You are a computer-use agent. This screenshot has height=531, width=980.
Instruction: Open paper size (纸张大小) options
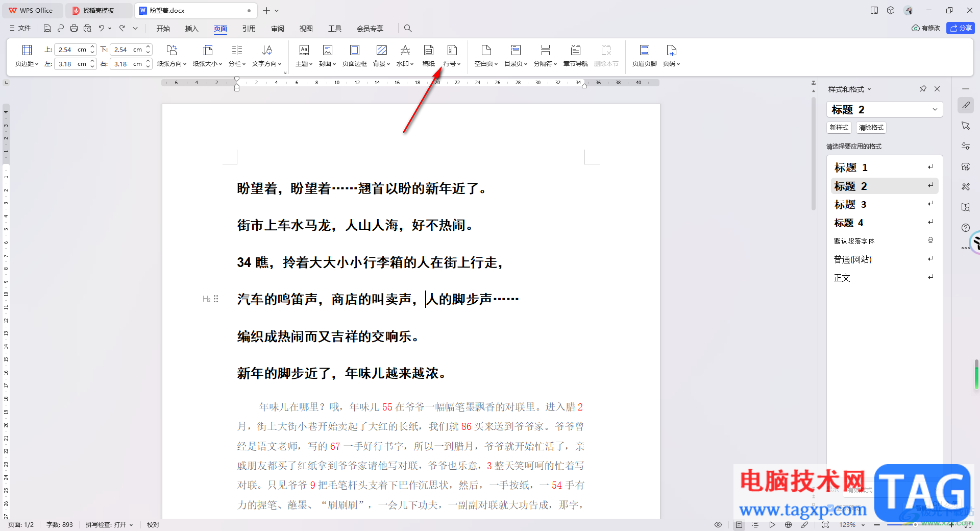207,56
